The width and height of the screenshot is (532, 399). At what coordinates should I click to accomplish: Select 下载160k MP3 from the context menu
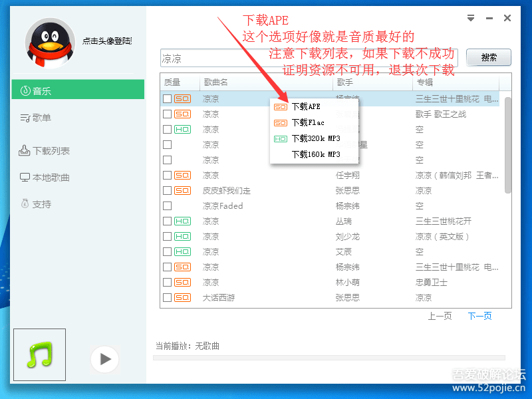click(314, 154)
